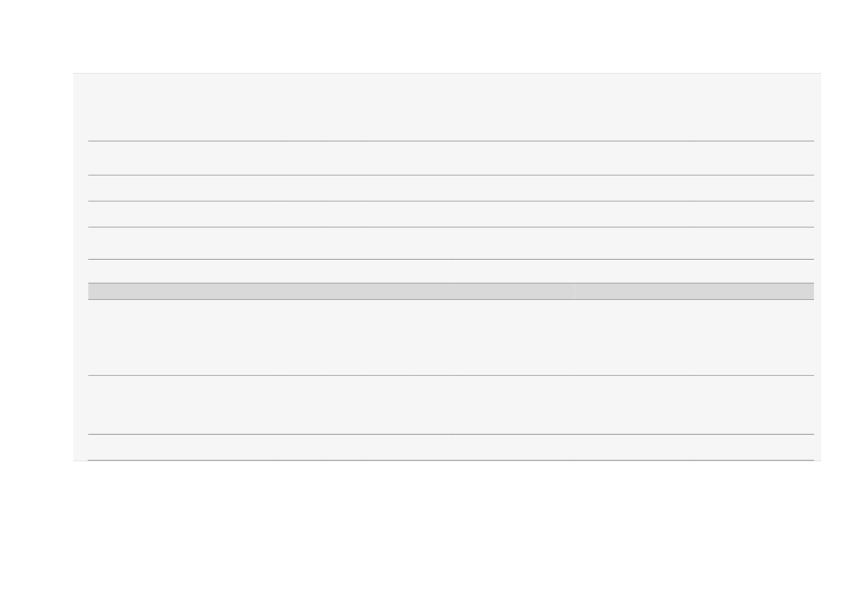Click the last narrow row at the table bottom
Image resolution: width=868 pixels, height=614 pixels.
click(x=451, y=448)
